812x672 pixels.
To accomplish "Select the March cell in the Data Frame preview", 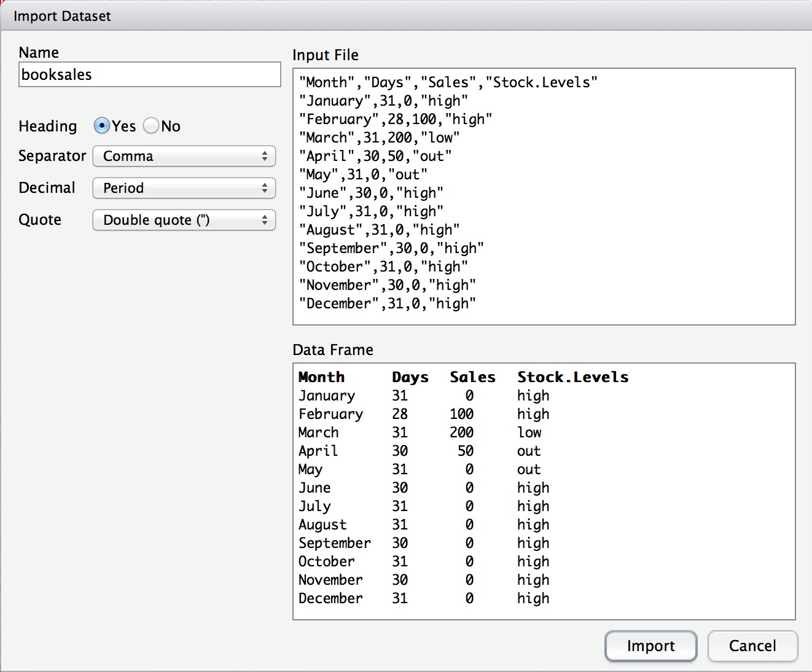I will [318, 432].
